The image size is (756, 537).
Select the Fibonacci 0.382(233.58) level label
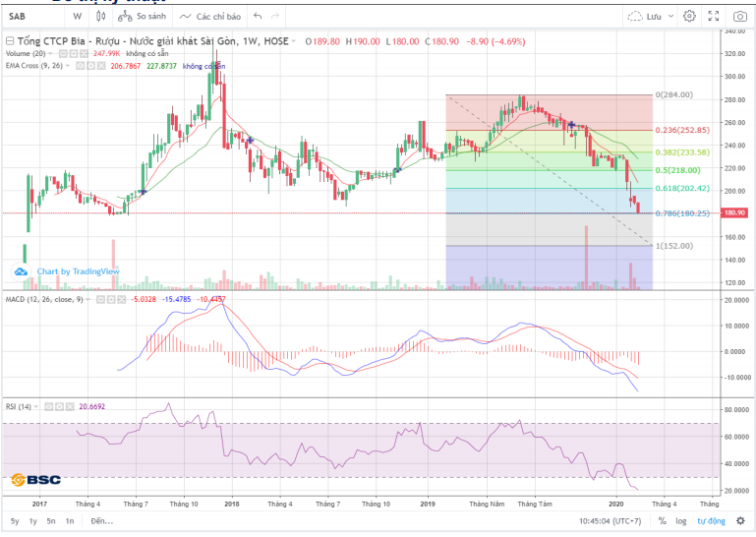[682, 152]
